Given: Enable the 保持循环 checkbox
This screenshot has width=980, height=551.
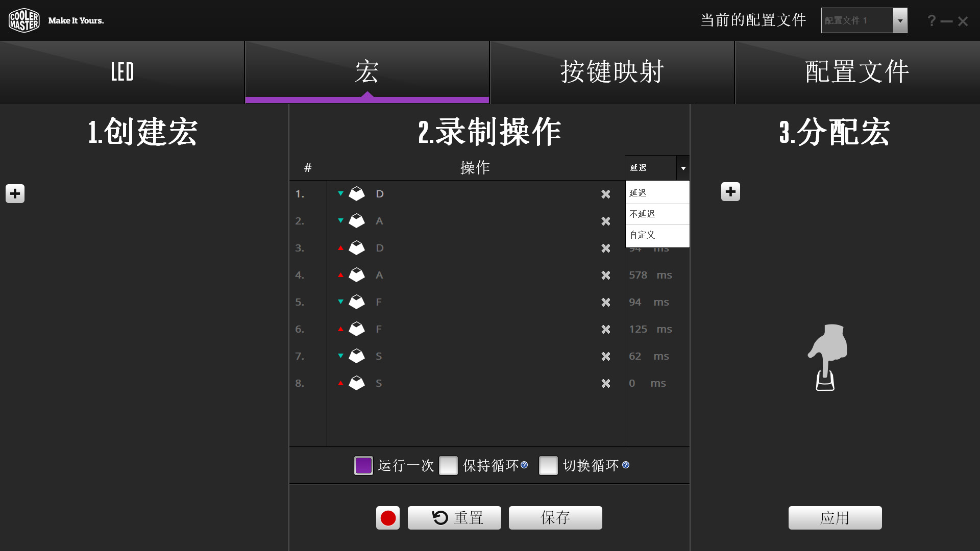Looking at the screenshot, I should click(x=448, y=465).
